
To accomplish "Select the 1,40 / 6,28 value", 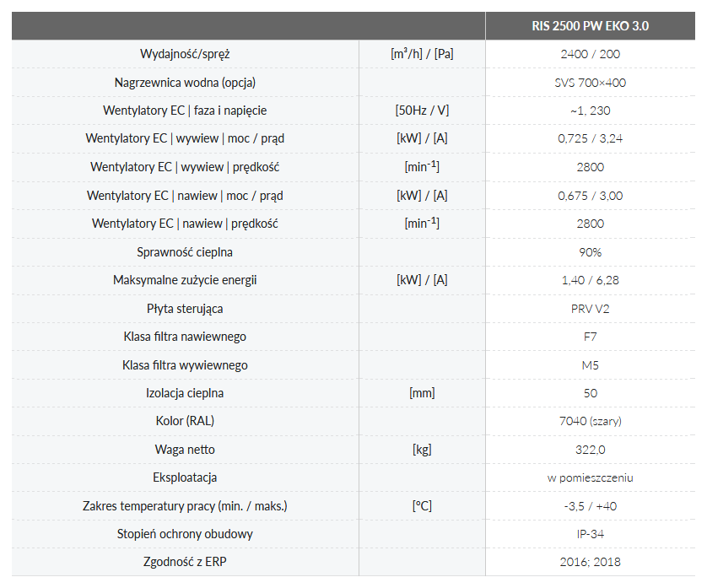I will click(590, 280).
